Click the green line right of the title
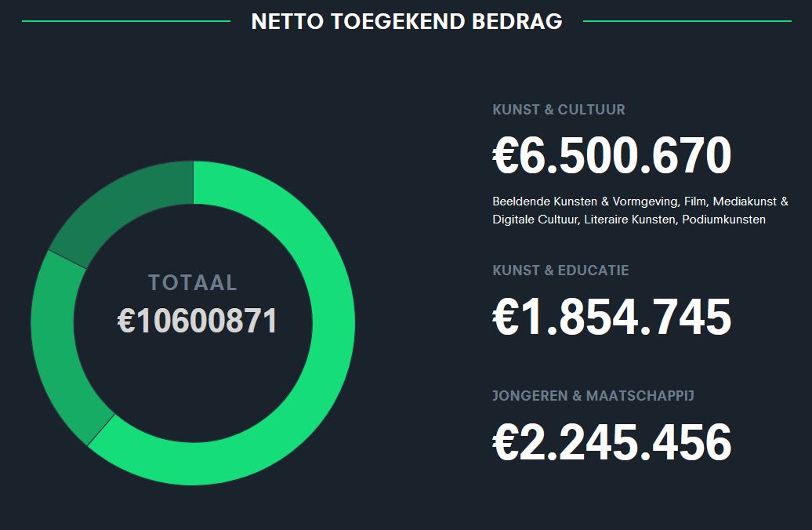Image resolution: width=812 pixels, height=530 pixels. click(687, 21)
